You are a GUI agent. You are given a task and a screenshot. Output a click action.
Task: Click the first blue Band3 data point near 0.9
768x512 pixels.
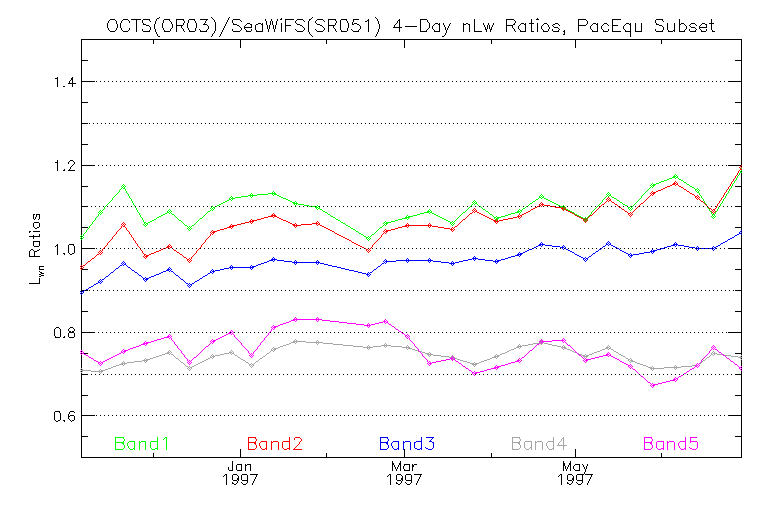point(82,292)
